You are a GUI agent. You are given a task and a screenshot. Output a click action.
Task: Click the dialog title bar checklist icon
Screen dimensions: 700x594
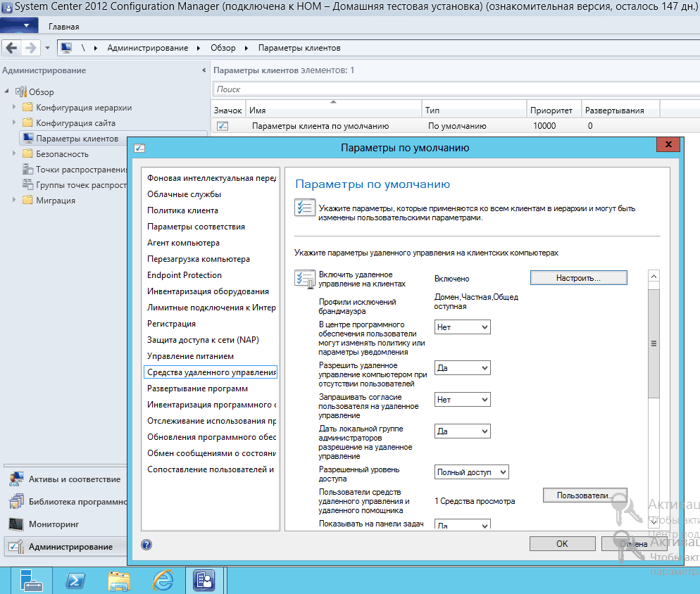coord(139,148)
